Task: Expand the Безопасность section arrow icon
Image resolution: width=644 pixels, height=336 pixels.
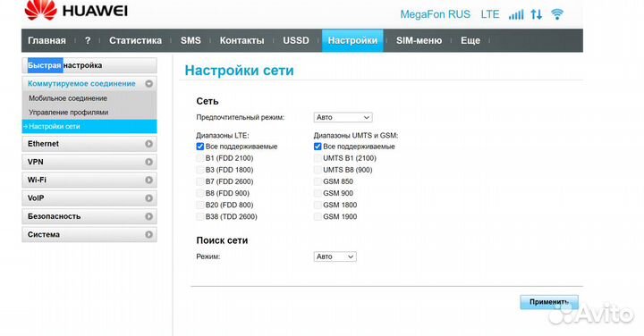Action: tap(148, 216)
